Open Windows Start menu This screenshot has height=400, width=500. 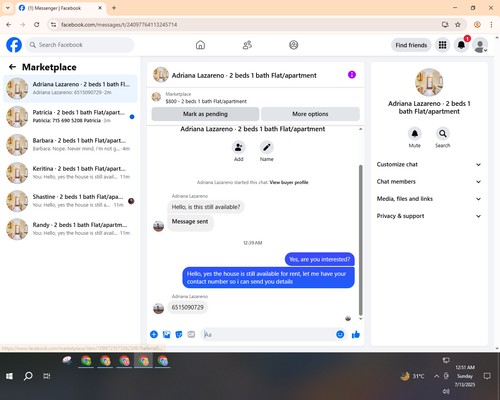[x=9, y=376]
